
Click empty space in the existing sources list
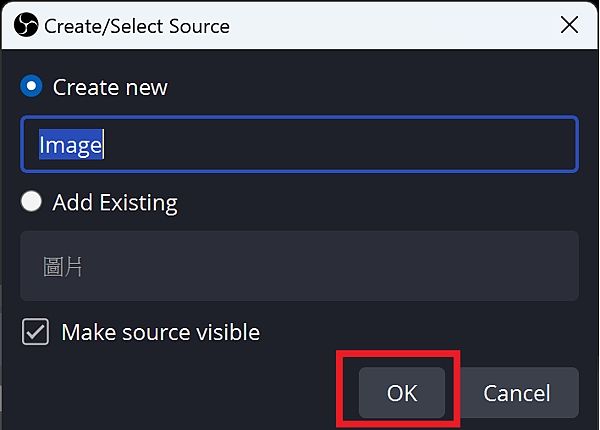(x=350, y=267)
